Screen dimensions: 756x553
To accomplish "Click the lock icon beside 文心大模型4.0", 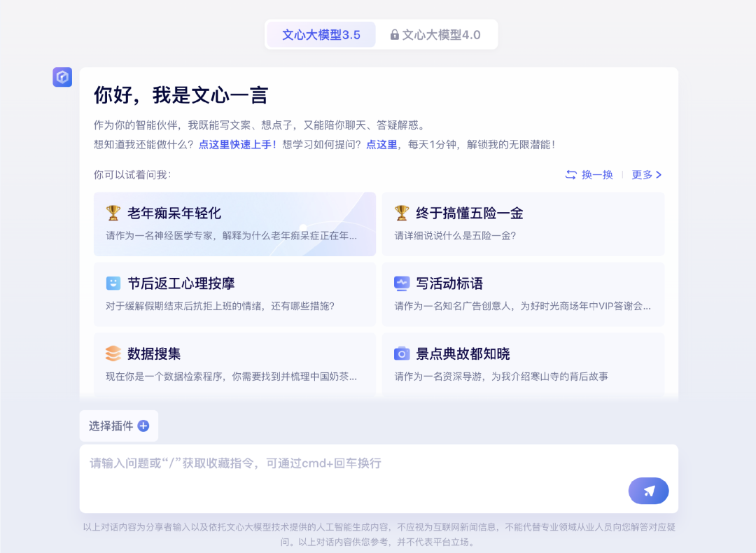I will 394,35.
